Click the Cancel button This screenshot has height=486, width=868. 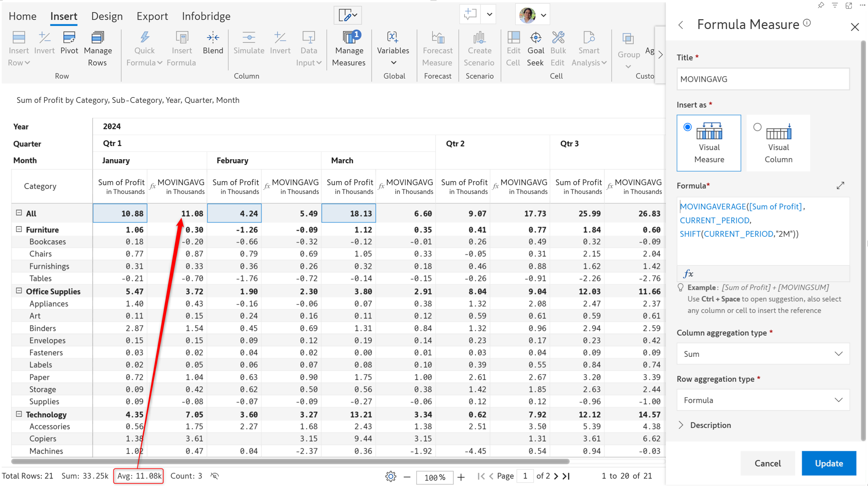click(767, 463)
